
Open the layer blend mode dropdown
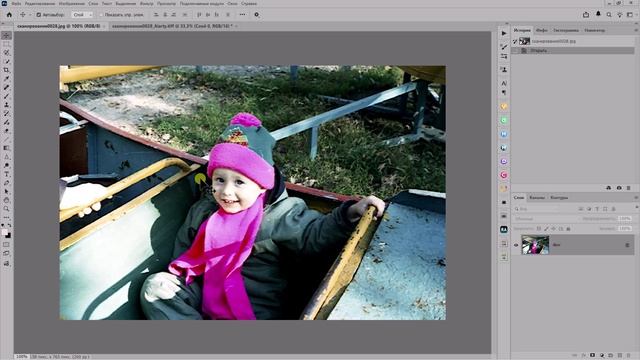pos(546,219)
